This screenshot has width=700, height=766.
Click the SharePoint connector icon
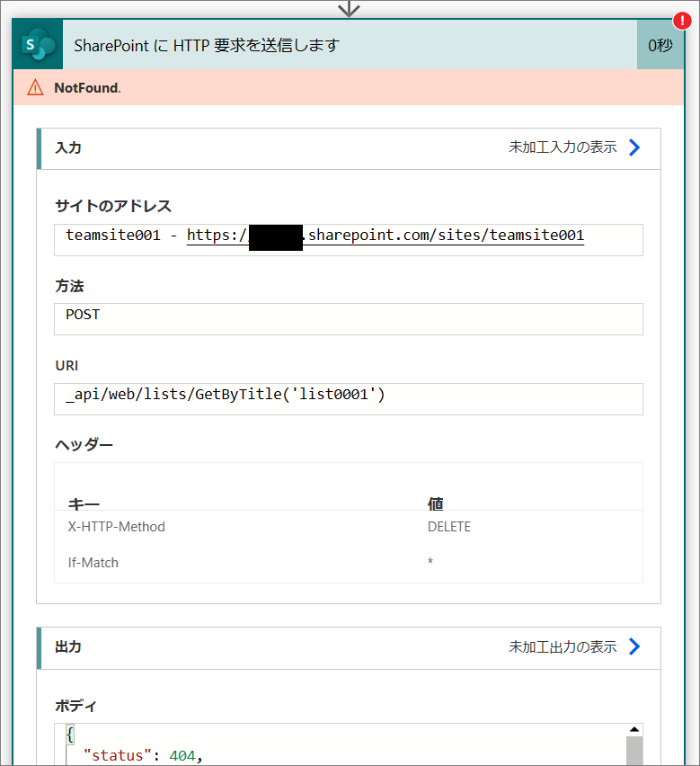tap(38, 44)
